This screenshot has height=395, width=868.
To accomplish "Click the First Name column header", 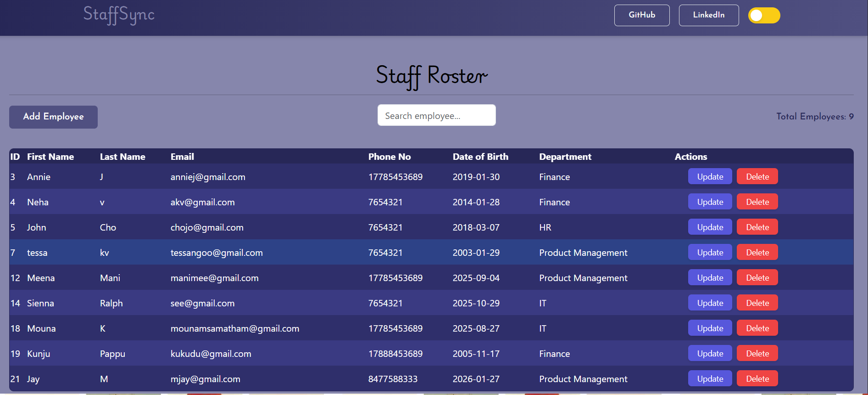I will coord(50,157).
